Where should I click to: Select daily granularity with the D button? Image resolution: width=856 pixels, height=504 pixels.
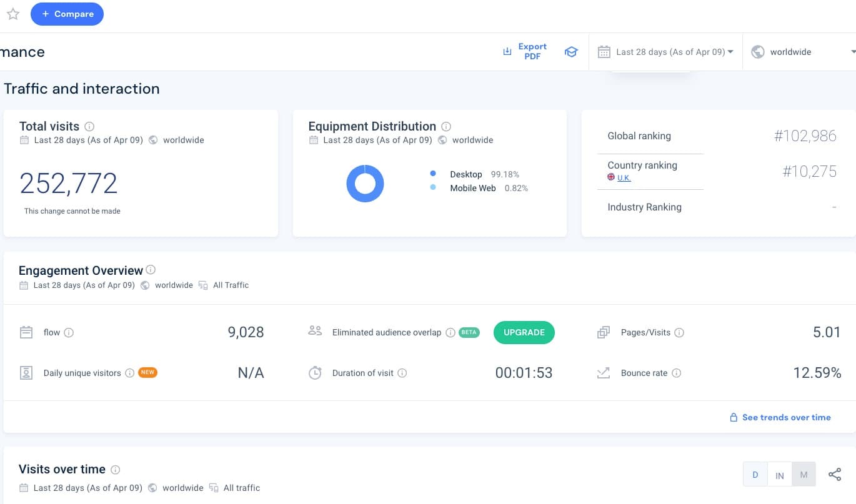[755, 474]
